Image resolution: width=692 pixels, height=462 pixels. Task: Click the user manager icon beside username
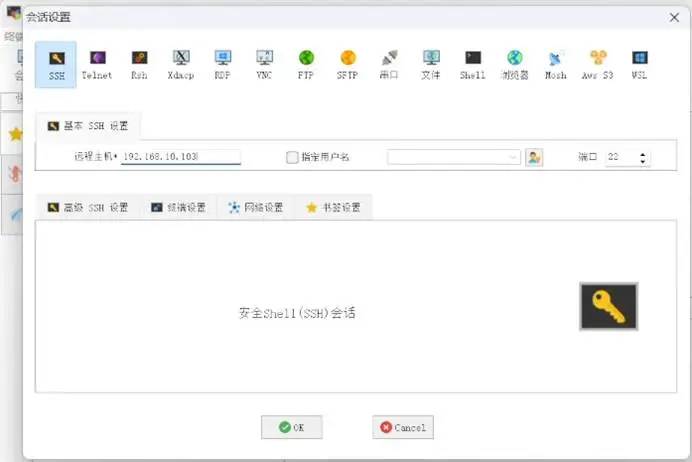(x=534, y=157)
